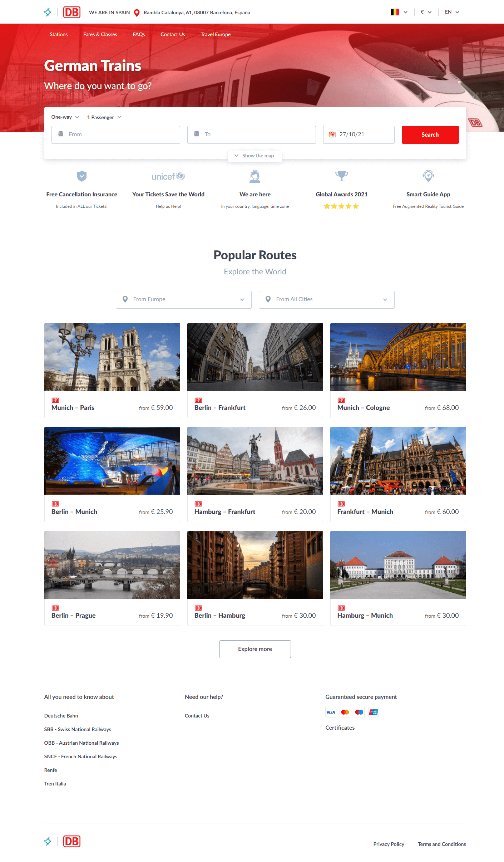This screenshot has height=862, width=504.
Task: Click the Explore more button
Action: 255,649
